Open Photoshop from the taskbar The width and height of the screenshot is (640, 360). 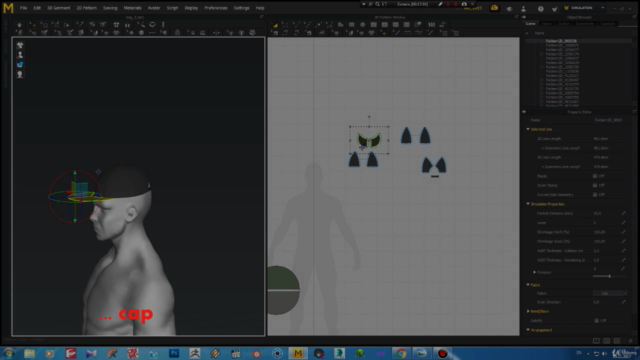point(174,353)
